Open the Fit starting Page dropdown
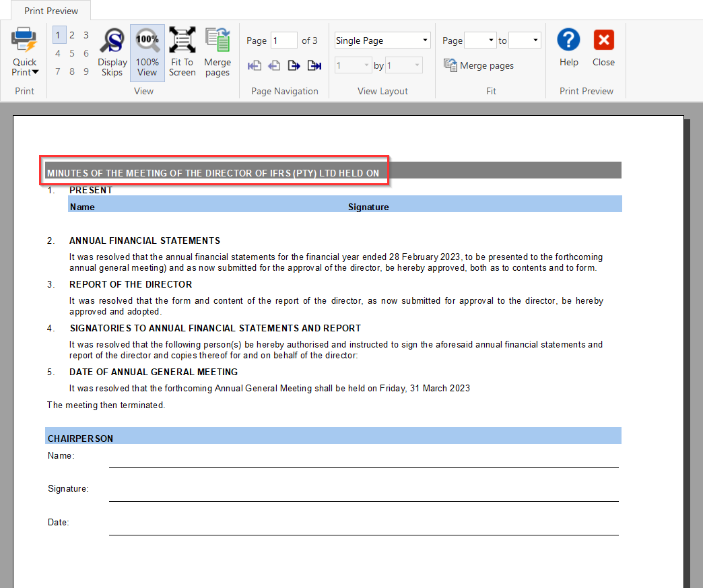The height and width of the screenshot is (588, 703). [x=490, y=40]
